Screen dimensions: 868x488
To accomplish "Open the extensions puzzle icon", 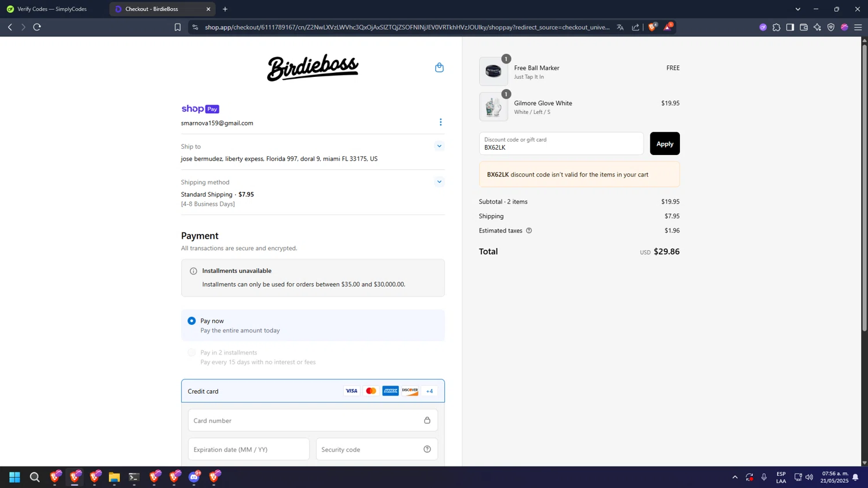I will [x=777, y=27].
